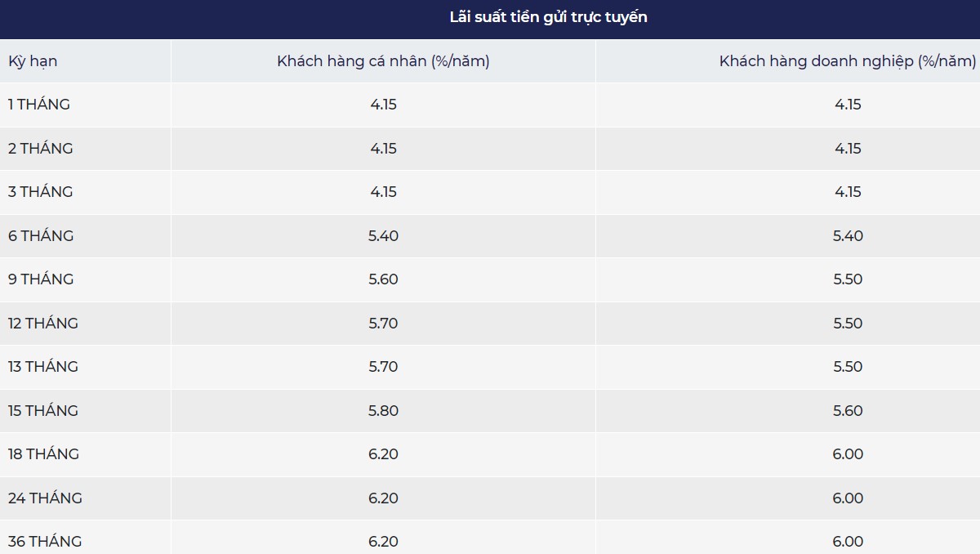Screen dimensions: 980x554
Task: Select the 5.80 personal rate for 15 THÁNG
Action: (x=383, y=411)
